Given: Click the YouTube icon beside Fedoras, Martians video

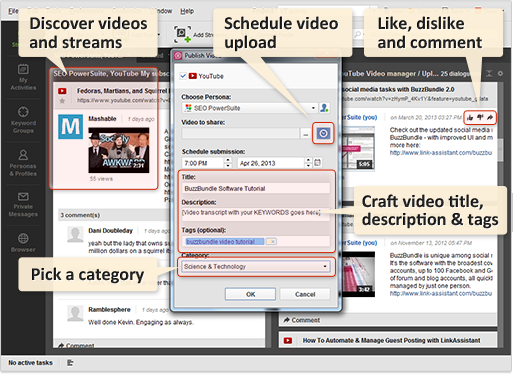Looking at the screenshot, I should point(62,91).
